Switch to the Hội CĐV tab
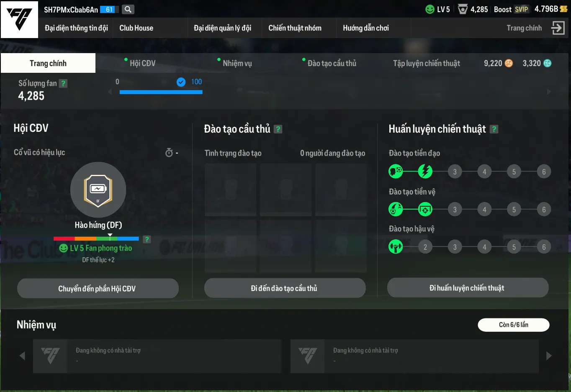Image resolution: width=571 pixels, height=392 pixels. 142,63
